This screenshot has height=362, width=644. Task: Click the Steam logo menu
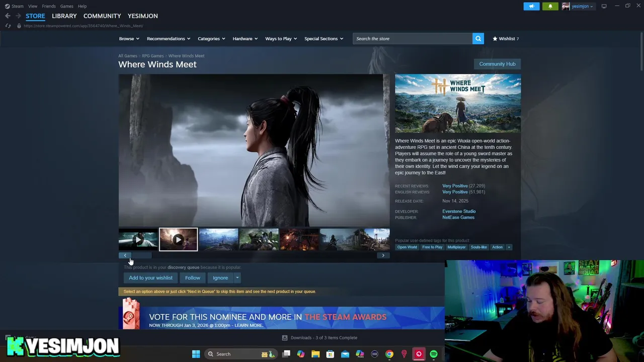coord(14,6)
